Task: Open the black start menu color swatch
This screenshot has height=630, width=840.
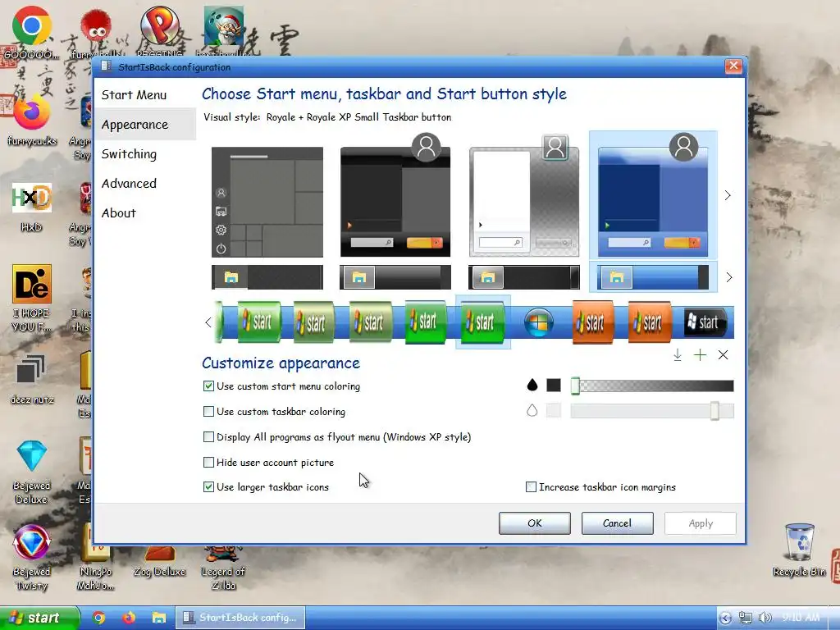Action: (x=554, y=386)
